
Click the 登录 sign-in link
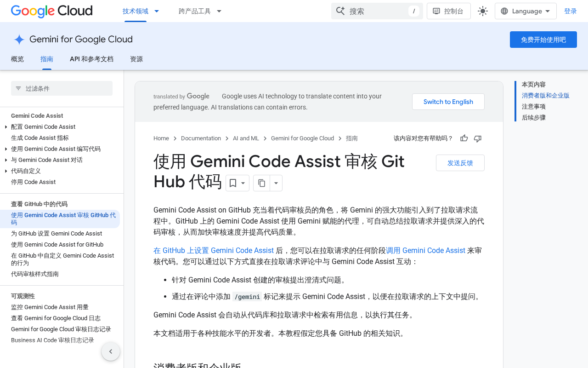[x=571, y=11]
